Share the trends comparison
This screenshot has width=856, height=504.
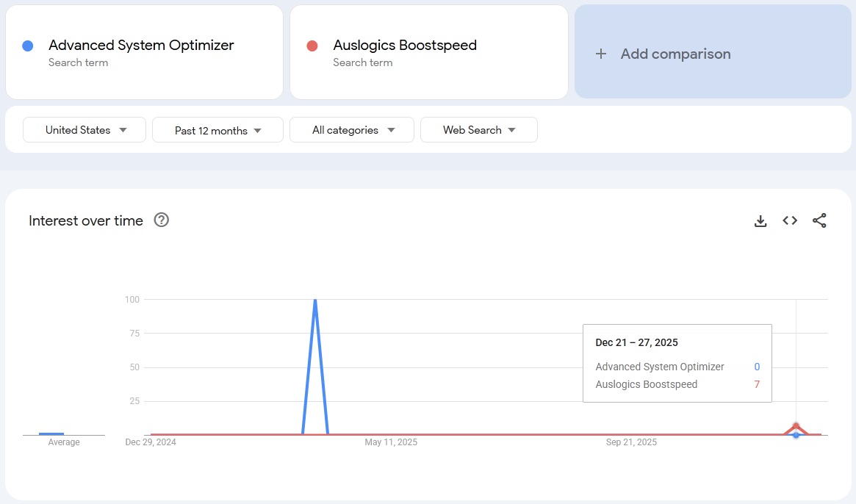pos(819,220)
